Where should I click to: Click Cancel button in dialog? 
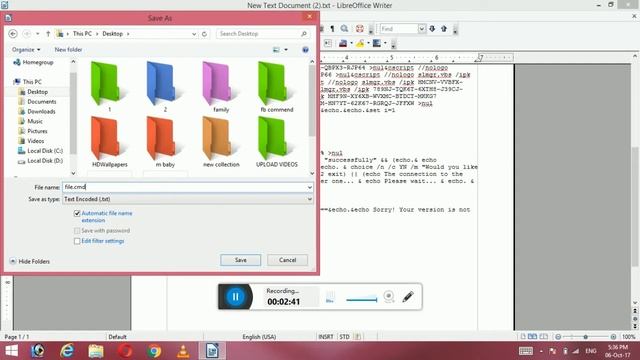(x=287, y=260)
